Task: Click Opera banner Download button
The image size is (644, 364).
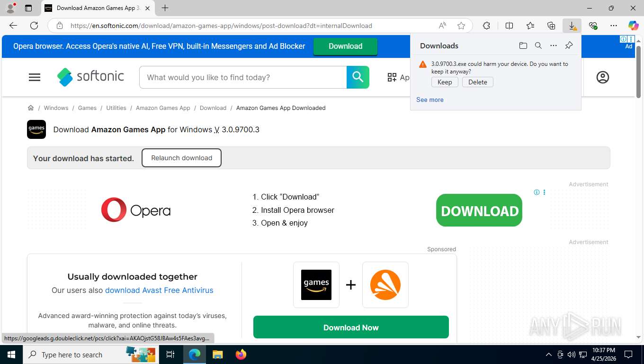Action: pos(345,46)
